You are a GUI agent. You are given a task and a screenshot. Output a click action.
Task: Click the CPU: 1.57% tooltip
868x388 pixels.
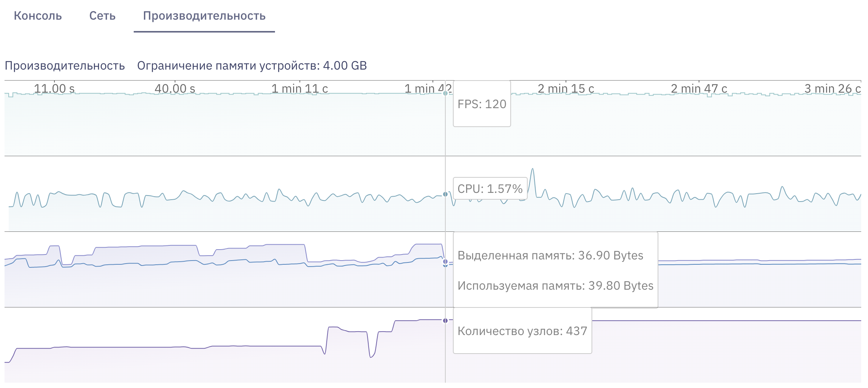490,188
